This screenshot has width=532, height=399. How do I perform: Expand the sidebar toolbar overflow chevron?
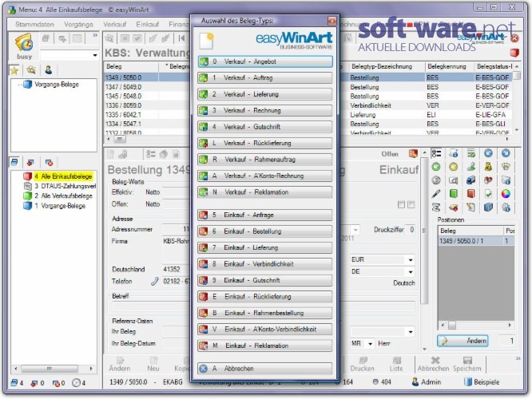point(95,35)
